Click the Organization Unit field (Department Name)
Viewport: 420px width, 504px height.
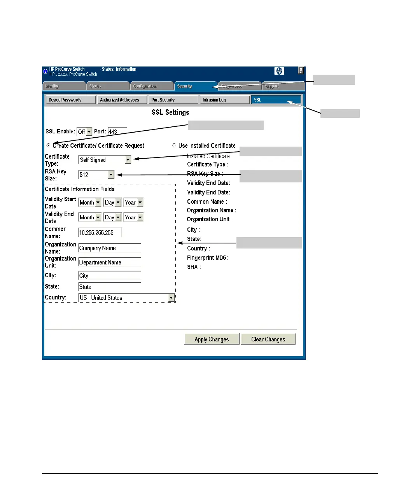(x=110, y=262)
